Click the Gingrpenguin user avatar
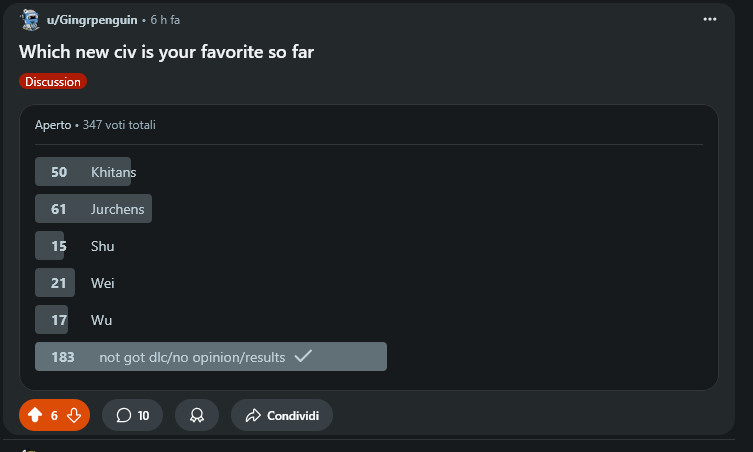753x452 pixels. coord(30,20)
